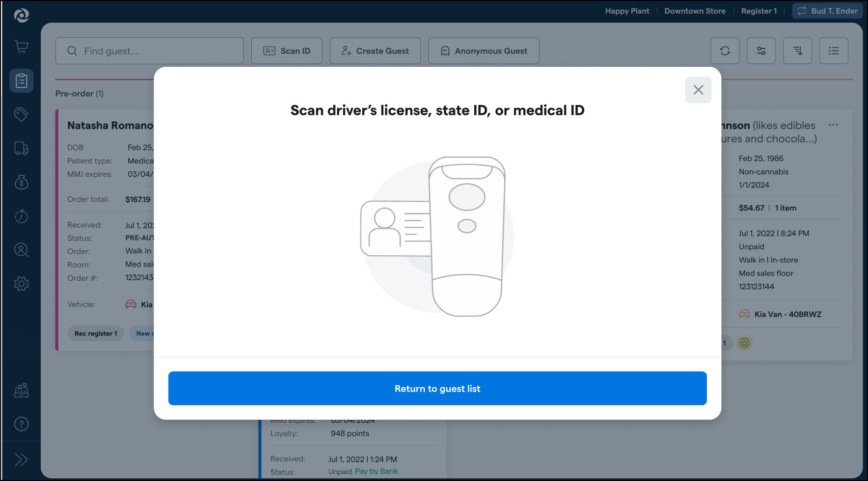Click the 948 points loyalty value
The width and height of the screenshot is (868, 481).
tap(350, 433)
